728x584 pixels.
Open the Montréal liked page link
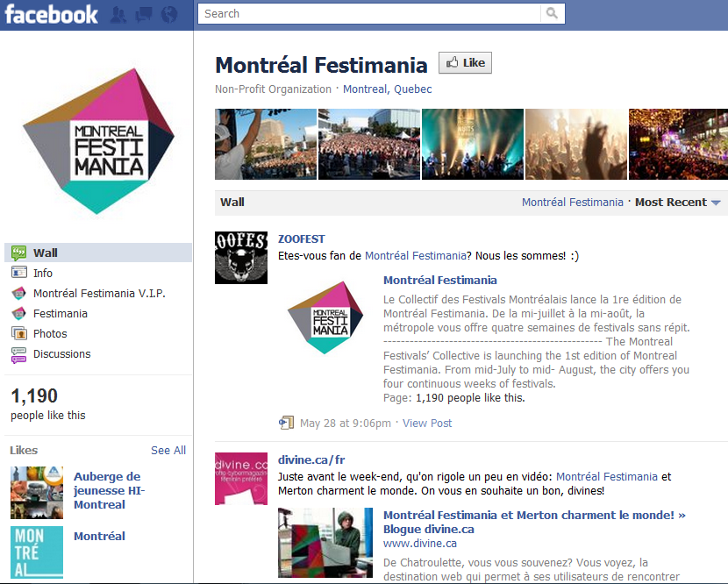[99, 536]
